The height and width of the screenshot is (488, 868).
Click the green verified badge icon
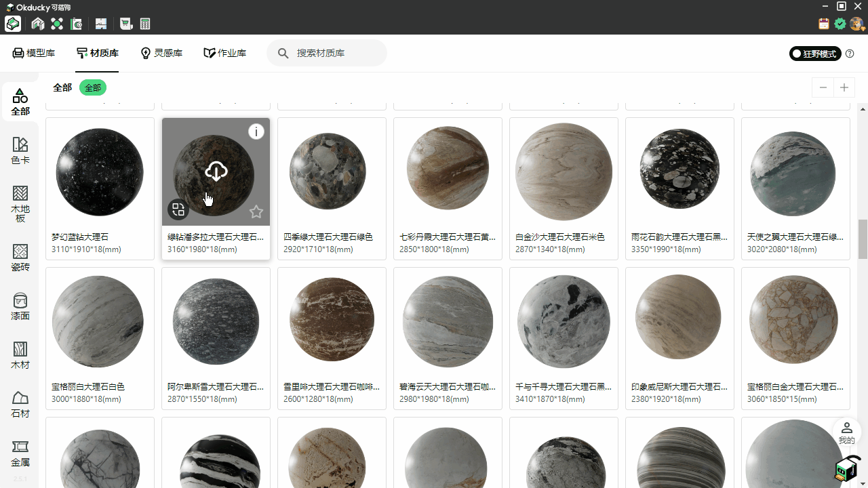coord(840,24)
